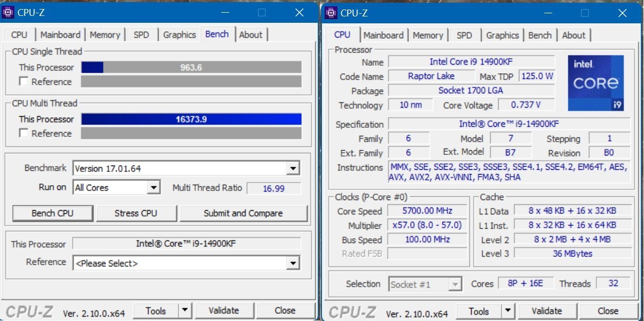Click Tools button in Bench window
644x321 pixels.
(x=155, y=310)
